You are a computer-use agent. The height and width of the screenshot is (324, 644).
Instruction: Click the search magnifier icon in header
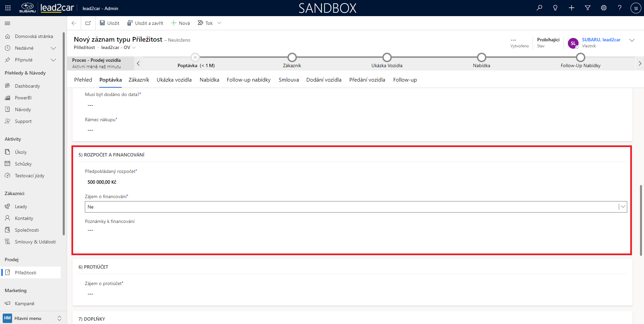tap(539, 8)
